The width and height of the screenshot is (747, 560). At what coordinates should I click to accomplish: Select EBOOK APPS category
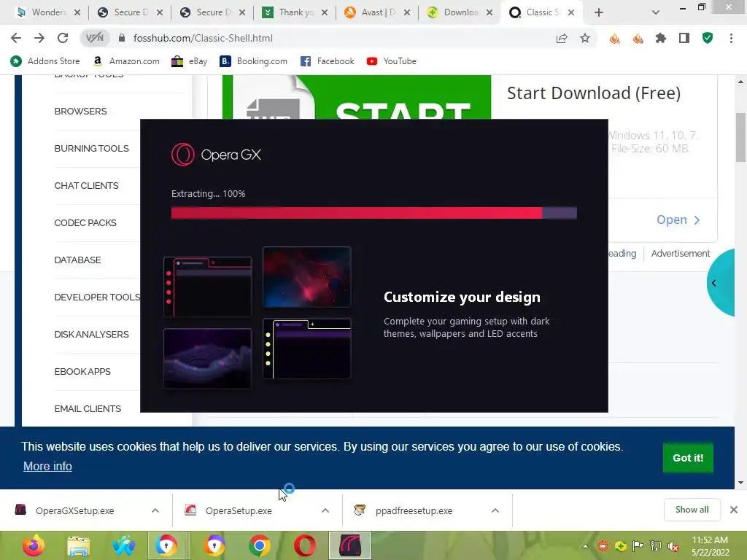pos(82,371)
